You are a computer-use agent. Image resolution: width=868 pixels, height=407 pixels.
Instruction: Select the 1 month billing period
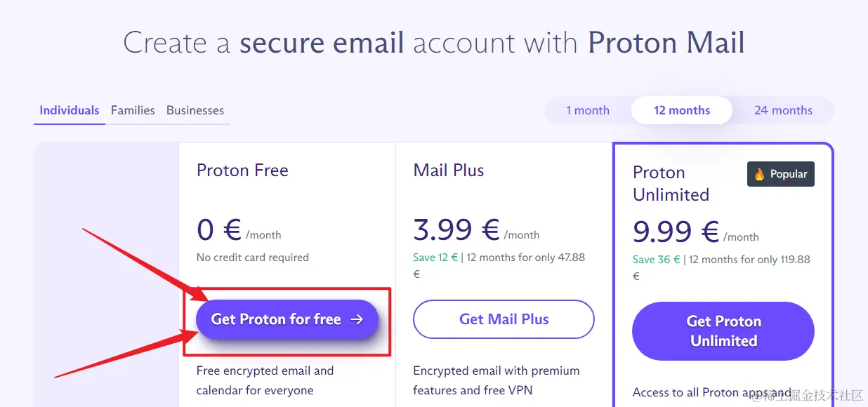(588, 110)
